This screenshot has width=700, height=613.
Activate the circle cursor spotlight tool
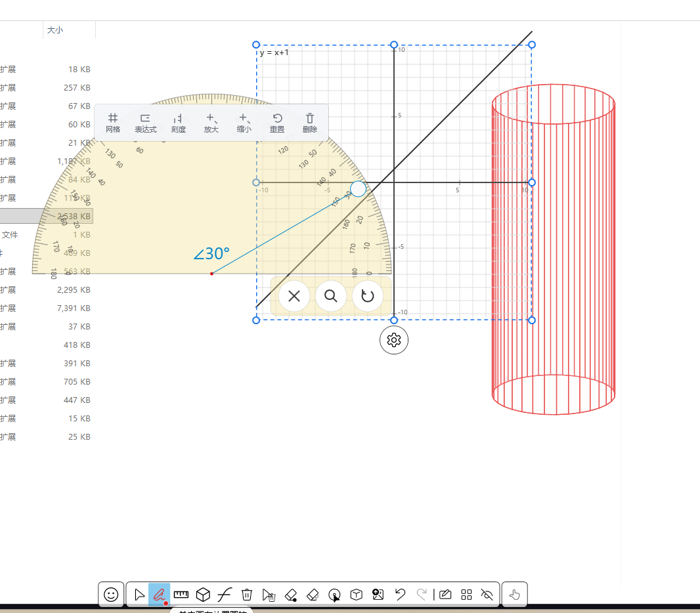pos(334,595)
